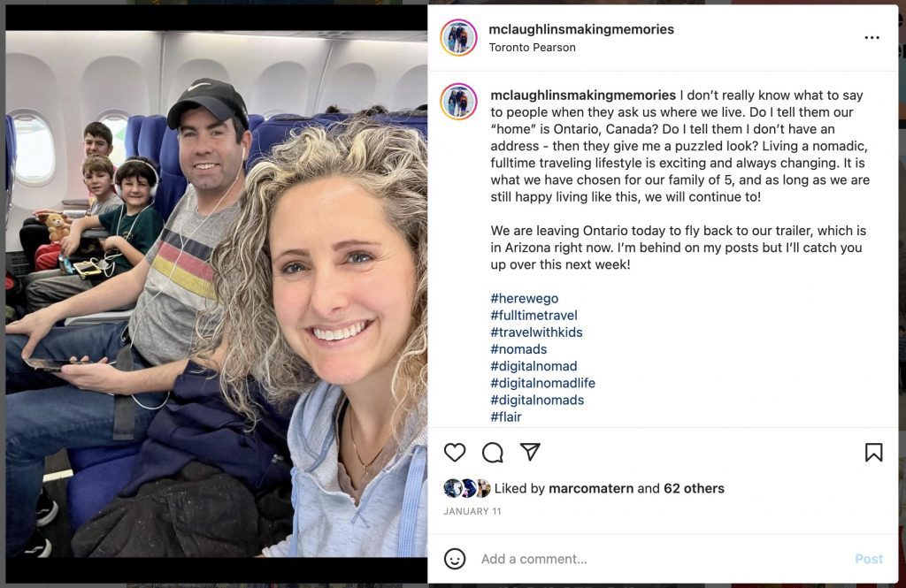This screenshot has width=906, height=588.
Task: Click the caption profile avatar
Action: [x=459, y=102]
